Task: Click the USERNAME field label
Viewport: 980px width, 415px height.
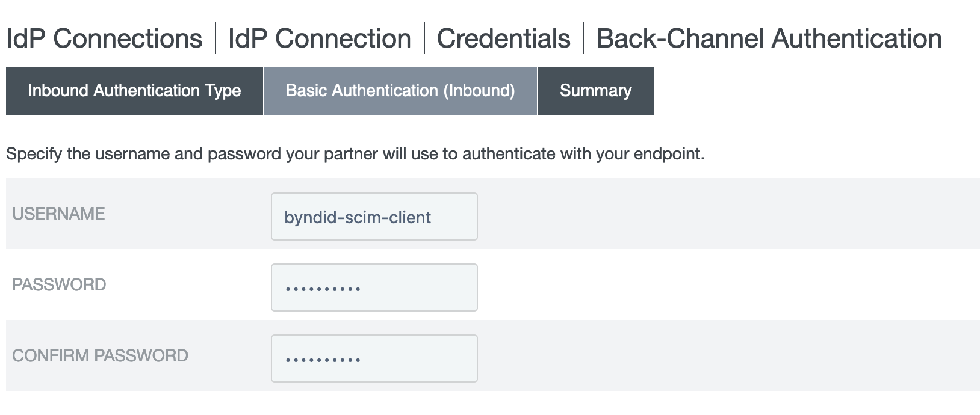Action: (x=58, y=214)
